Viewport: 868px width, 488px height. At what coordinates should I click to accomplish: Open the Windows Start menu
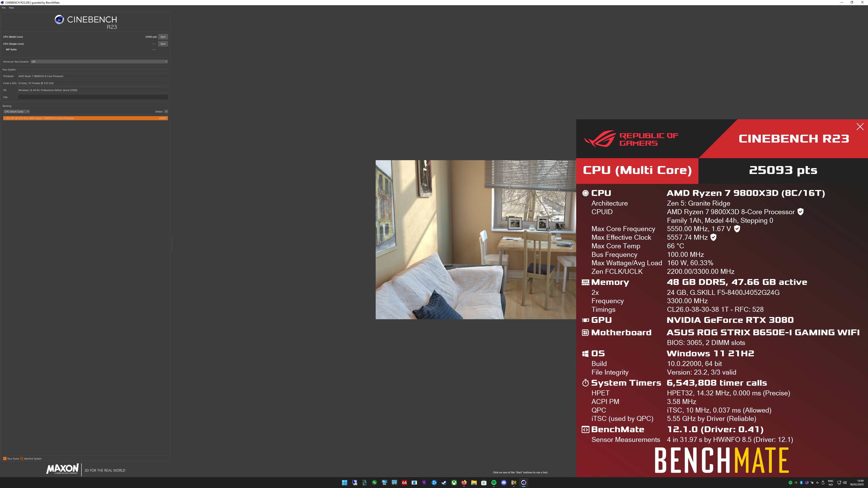(345, 483)
